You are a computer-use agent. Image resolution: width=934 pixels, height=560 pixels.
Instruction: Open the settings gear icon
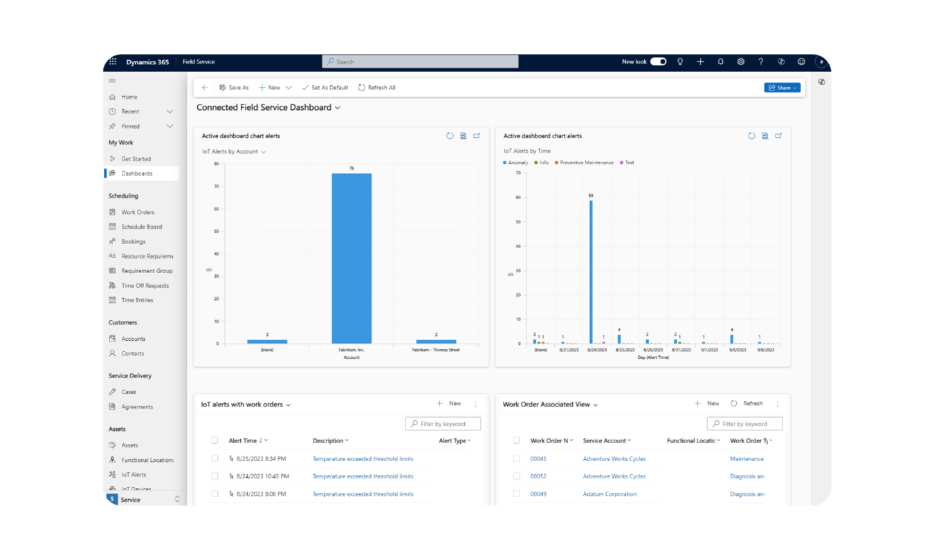coord(740,62)
